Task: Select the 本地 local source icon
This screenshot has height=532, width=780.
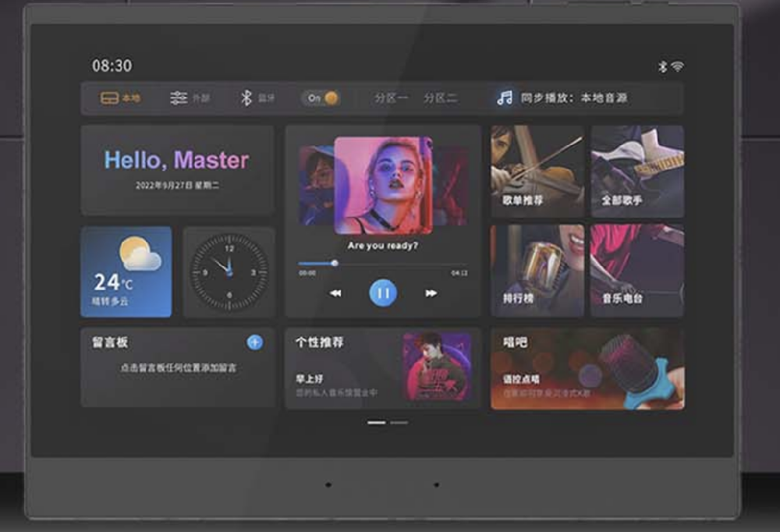Action: point(106,98)
